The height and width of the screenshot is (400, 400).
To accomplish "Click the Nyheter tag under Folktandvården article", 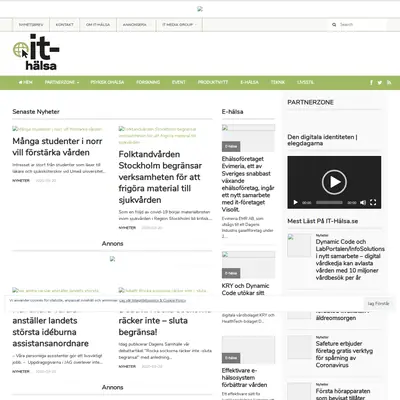I will click(x=127, y=228).
